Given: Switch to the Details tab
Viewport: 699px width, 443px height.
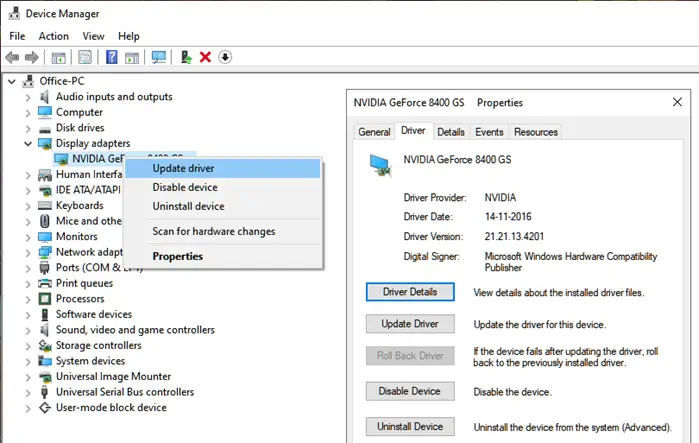Looking at the screenshot, I should [x=451, y=132].
